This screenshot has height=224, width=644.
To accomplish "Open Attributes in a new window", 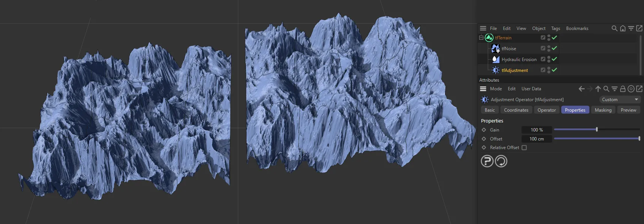I will point(639,89).
